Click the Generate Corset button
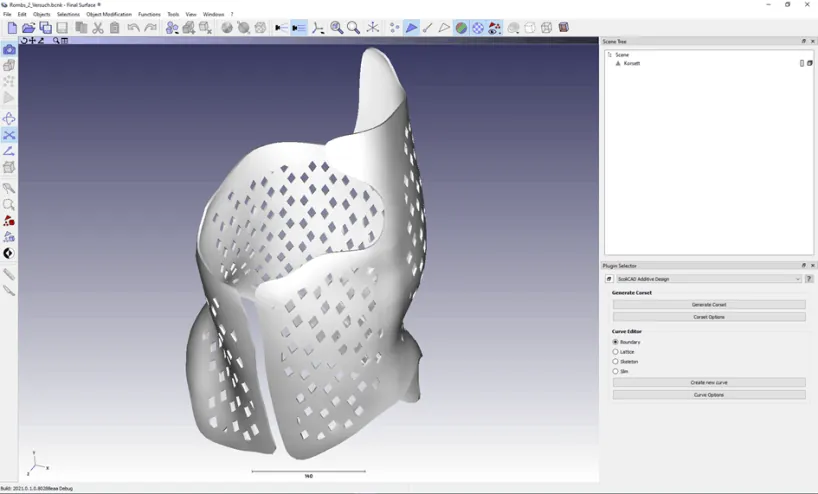Image resolution: width=818 pixels, height=494 pixels. point(709,305)
